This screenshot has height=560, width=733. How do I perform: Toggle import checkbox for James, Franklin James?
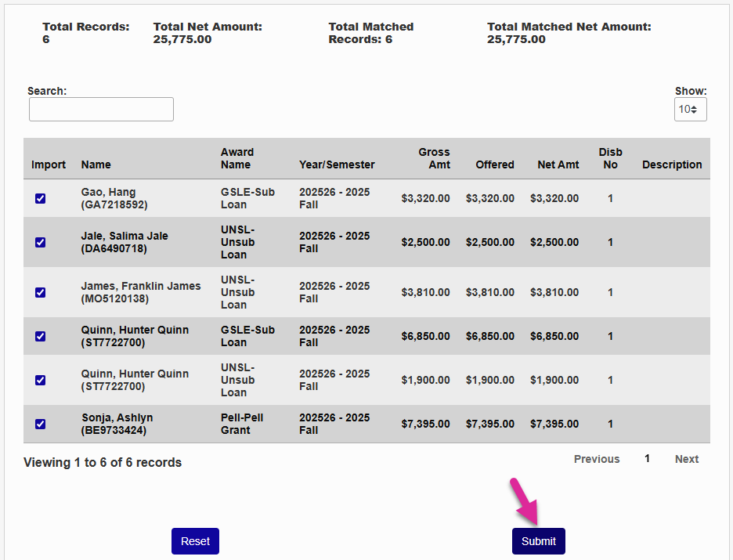(40, 293)
